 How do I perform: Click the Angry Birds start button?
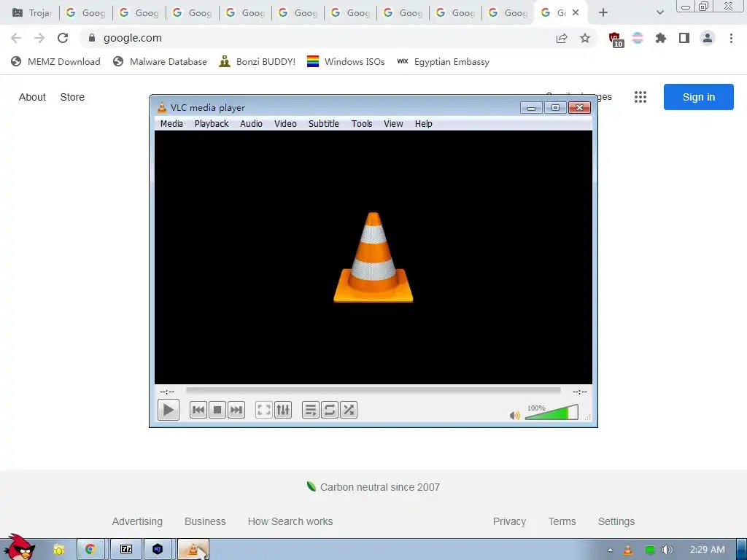tap(19, 548)
